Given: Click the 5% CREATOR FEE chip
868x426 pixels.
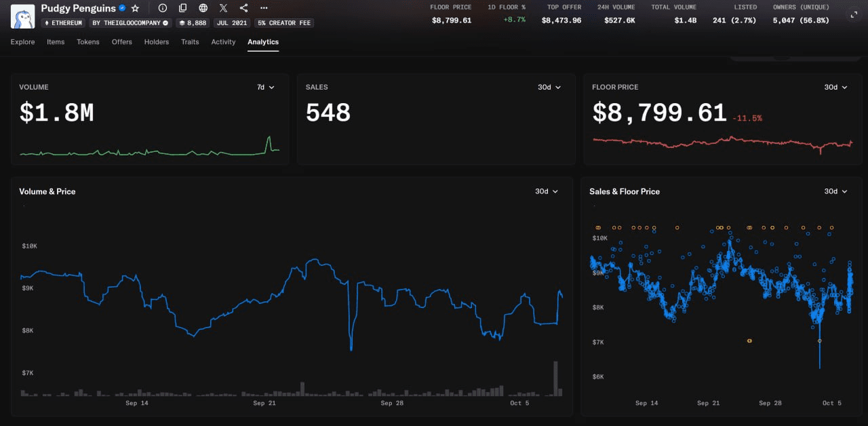Looking at the screenshot, I should [284, 22].
